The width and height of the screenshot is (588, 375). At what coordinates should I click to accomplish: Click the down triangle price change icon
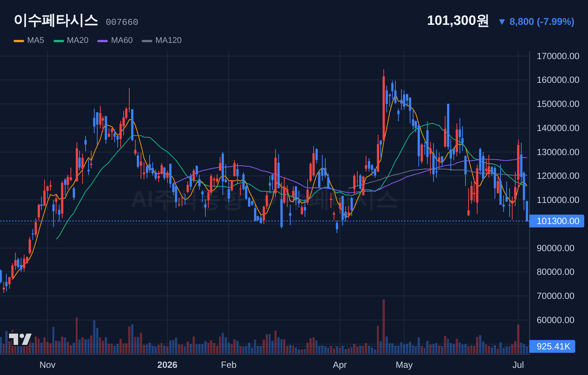coord(502,22)
